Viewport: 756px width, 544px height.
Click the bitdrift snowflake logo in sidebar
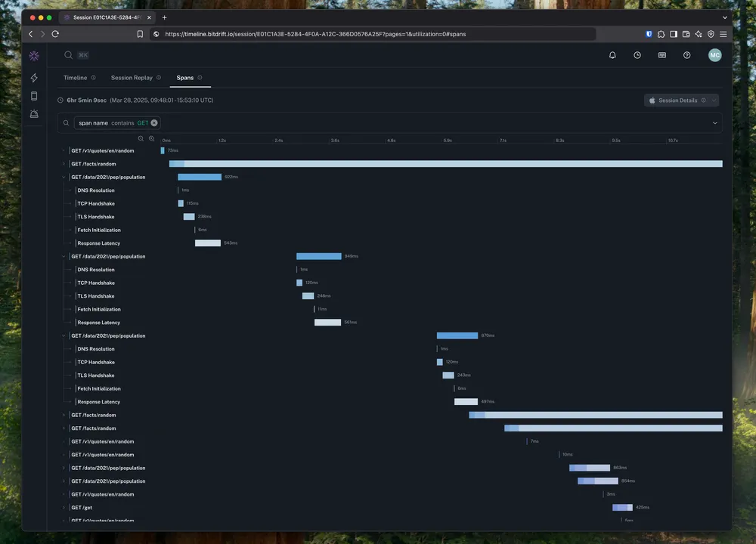pos(34,56)
